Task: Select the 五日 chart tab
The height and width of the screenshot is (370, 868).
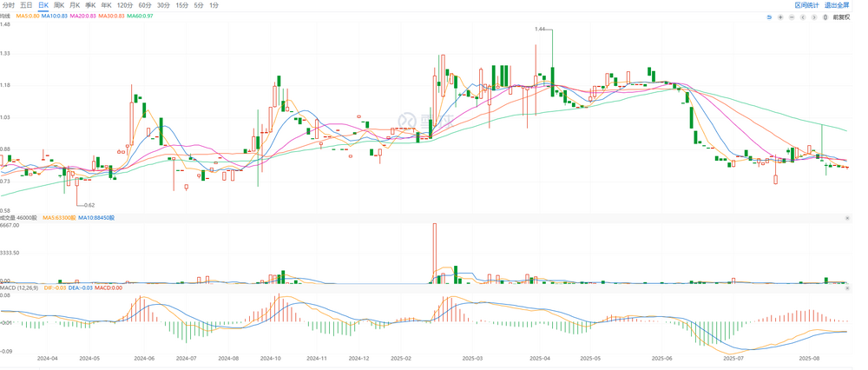Action: click(x=26, y=5)
